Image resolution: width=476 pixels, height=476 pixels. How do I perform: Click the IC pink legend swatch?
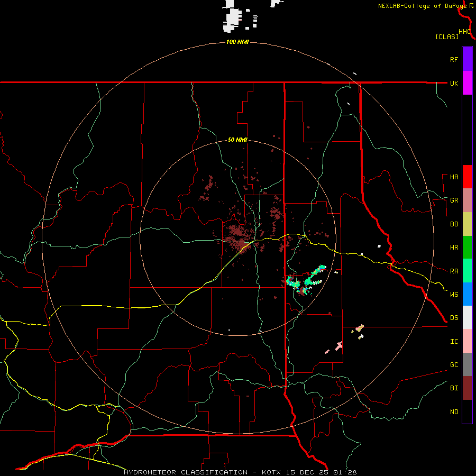467,341
